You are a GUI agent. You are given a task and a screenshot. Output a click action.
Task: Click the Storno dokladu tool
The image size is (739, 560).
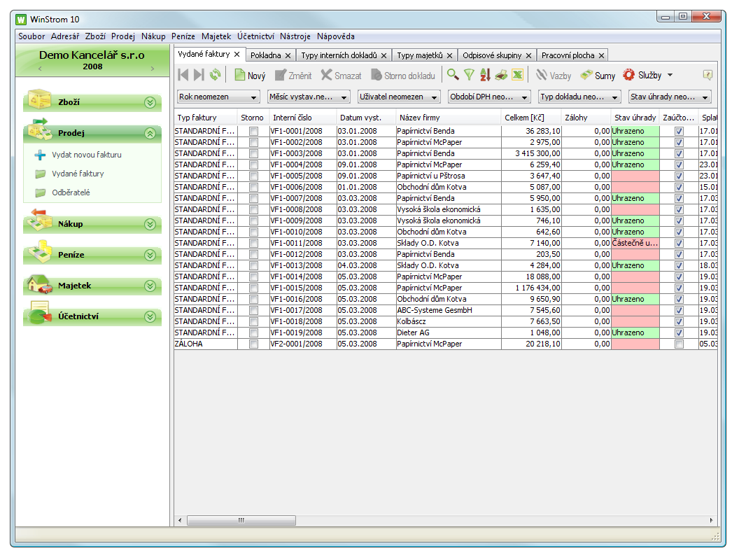tap(403, 76)
